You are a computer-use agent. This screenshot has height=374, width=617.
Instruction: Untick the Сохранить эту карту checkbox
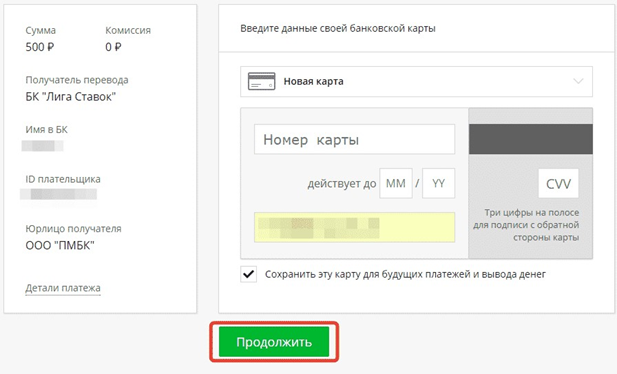click(249, 274)
